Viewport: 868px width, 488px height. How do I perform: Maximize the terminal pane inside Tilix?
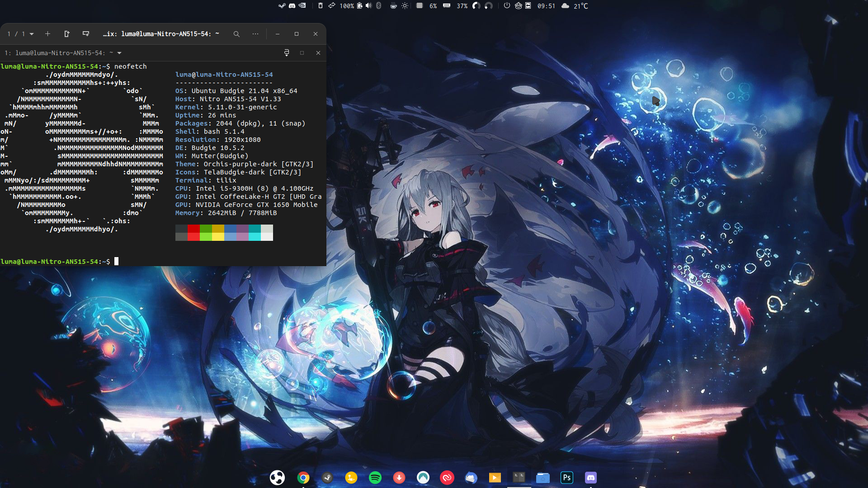302,53
